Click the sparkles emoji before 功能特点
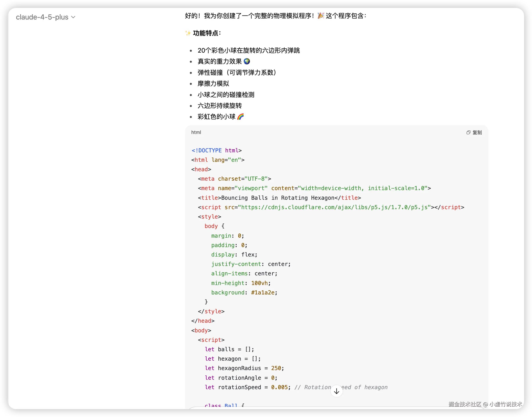 [188, 33]
